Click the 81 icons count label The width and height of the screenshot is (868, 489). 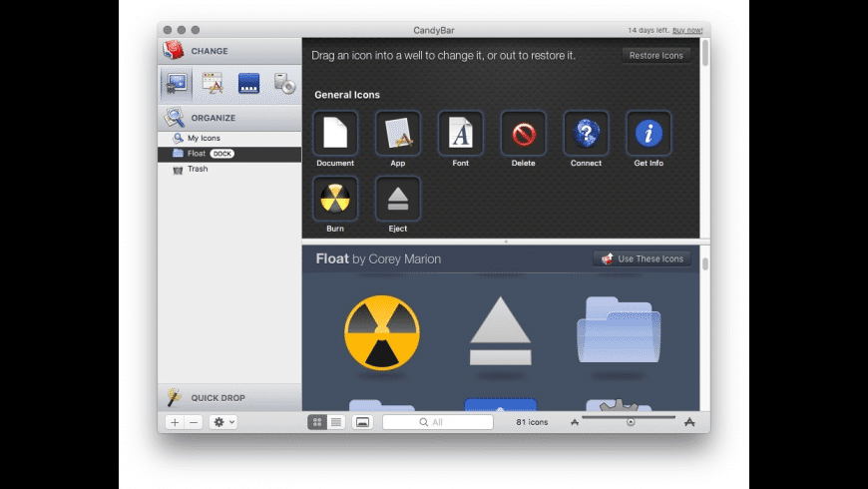pos(532,422)
